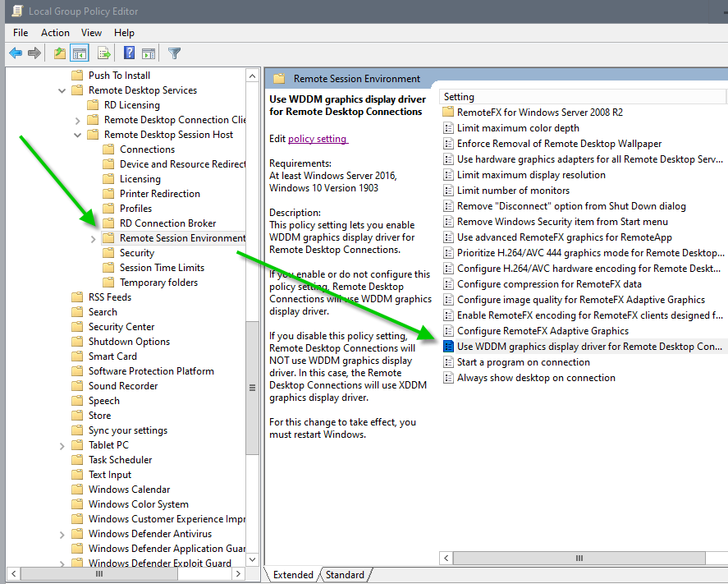Screen dimensions: 728x584
Task: Select the Temporary folders tree item
Action: pos(158,283)
